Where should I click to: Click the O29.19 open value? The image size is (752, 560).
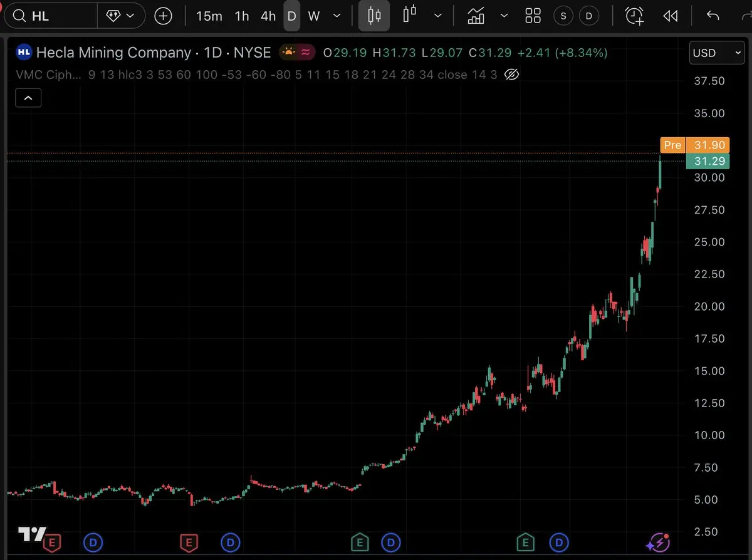(x=345, y=53)
